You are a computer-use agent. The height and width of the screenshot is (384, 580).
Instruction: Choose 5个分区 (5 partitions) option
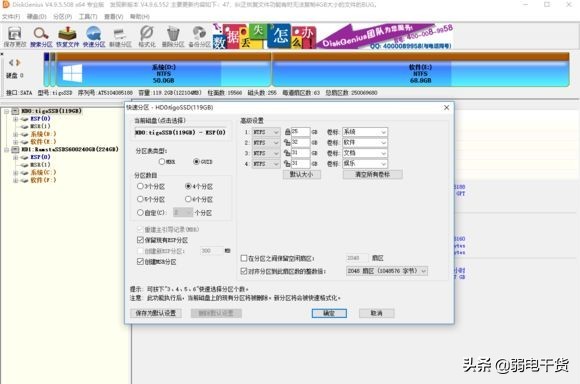point(140,199)
